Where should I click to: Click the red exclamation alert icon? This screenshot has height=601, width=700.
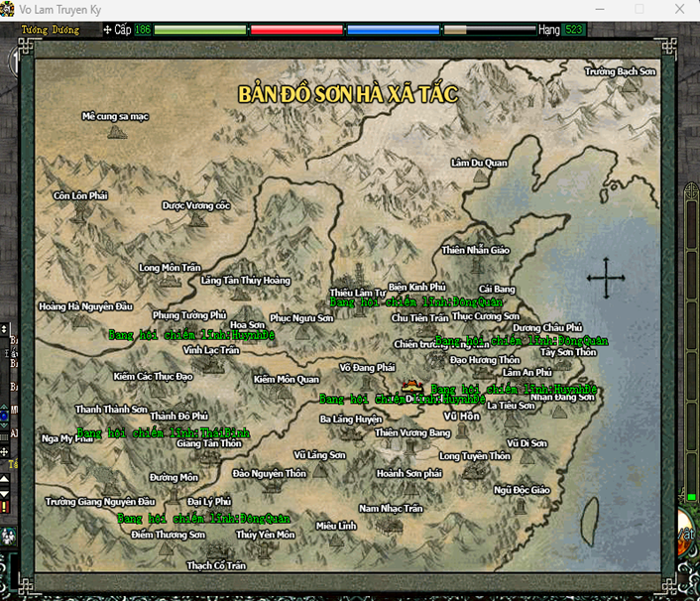pyautogui.click(x=5, y=507)
